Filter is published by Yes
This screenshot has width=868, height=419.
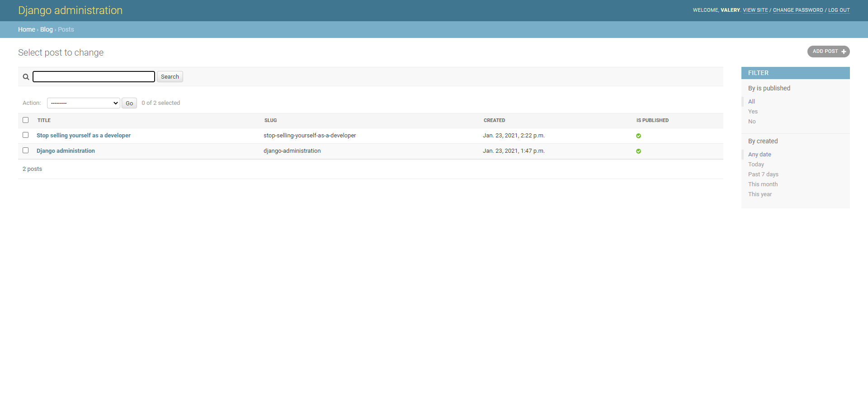click(753, 112)
